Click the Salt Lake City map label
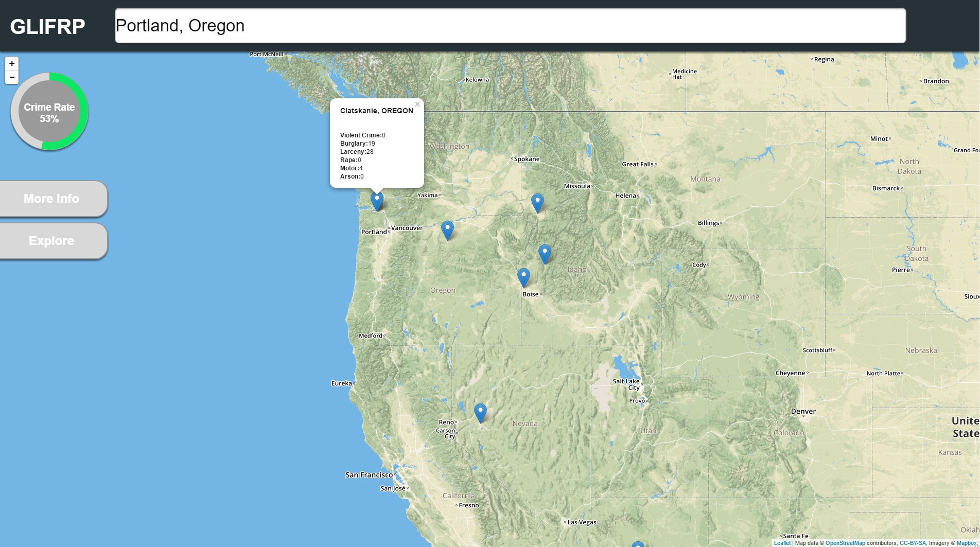 [626, 384]
